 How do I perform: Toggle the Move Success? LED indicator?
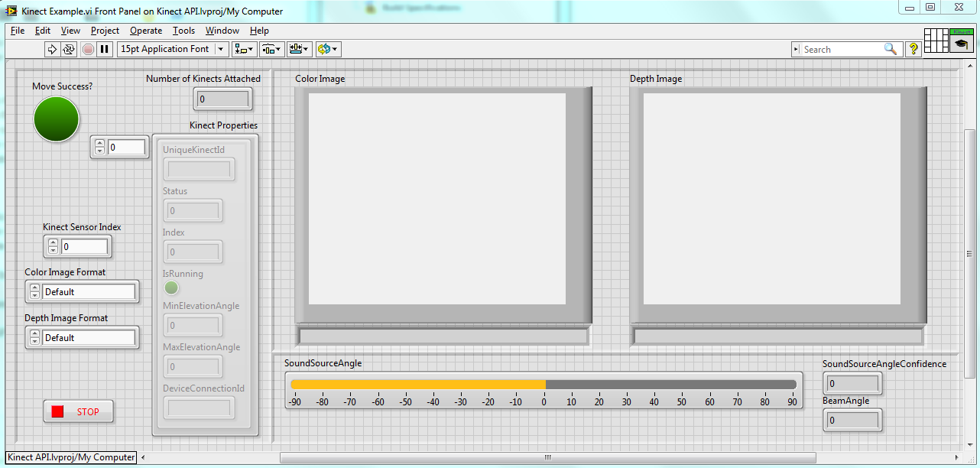click(57, 119)
